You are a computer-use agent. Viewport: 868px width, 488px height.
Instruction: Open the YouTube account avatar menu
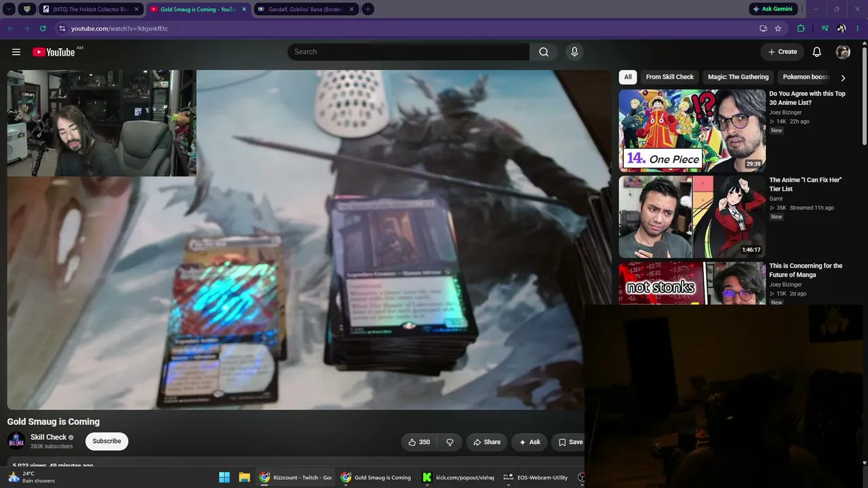[843, 52]
